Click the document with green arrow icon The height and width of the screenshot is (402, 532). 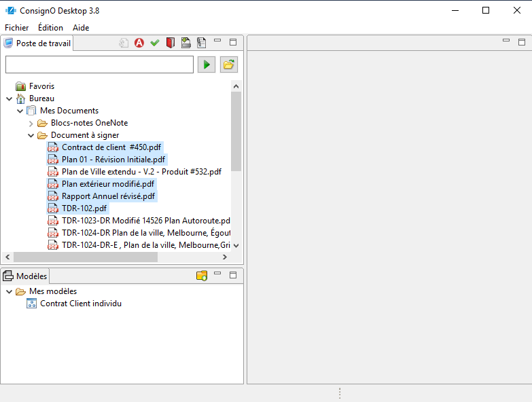click(186, 43)
